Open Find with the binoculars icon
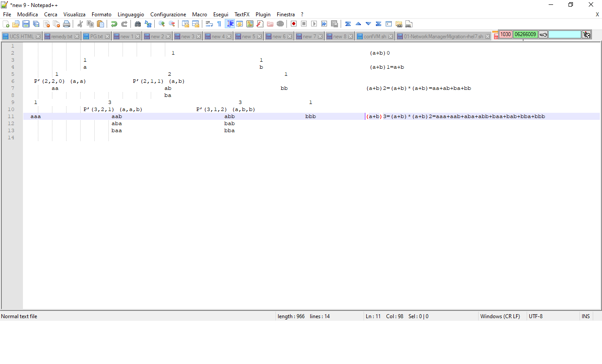The width and height of the screenshot is (602, 364). 138,24
